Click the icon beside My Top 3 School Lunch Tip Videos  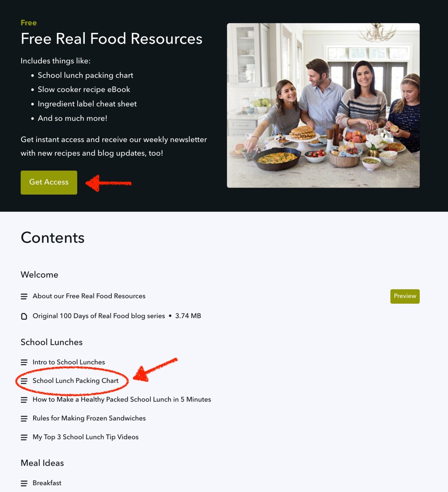[24, 437]
